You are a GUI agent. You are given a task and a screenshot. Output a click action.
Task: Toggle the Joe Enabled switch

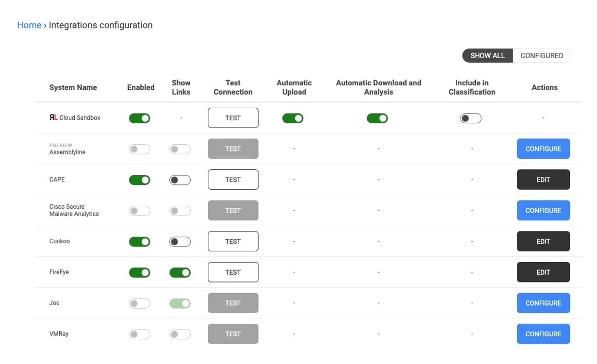(x=140, y=303)
